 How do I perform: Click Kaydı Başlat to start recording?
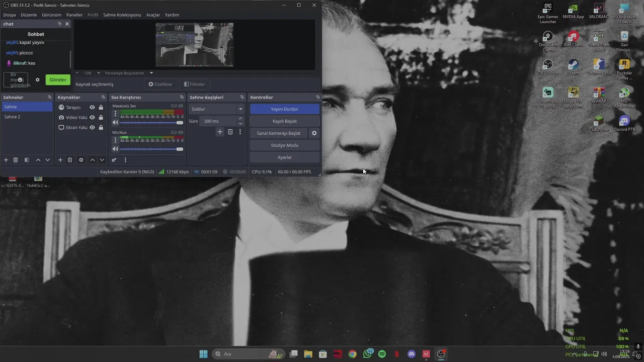coord(285,121)
